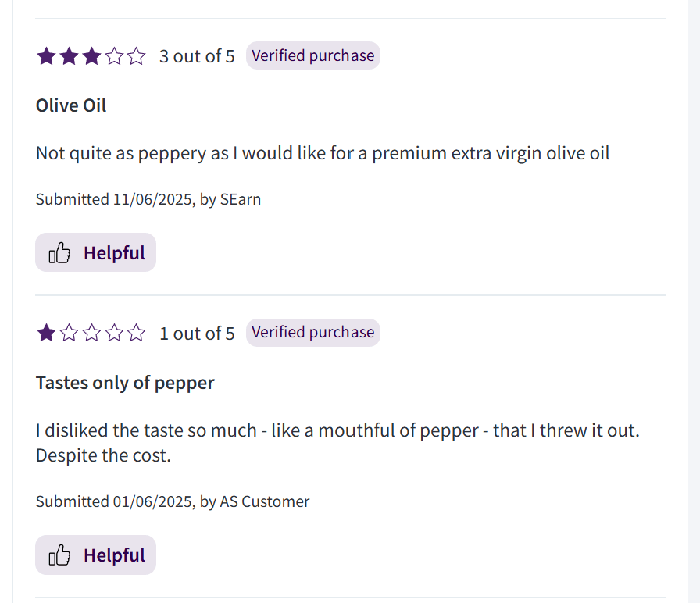Image resolution: width=700 pixels, height=603 pixels.
Task: Click first filled star of Olive Oil review
Action: [x=46, y=56]
